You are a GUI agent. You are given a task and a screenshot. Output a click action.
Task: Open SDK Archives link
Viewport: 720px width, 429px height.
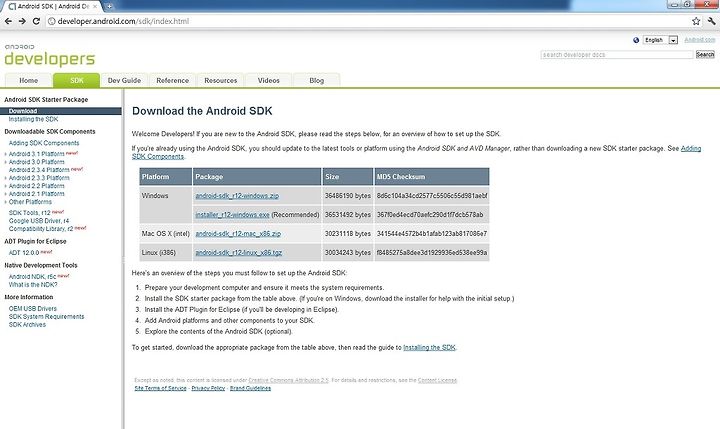tap(27, 325)
